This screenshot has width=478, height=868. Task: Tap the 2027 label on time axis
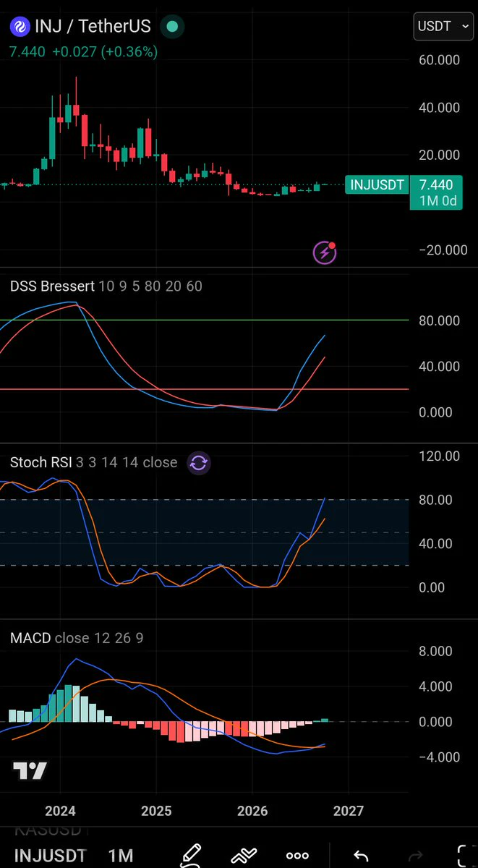(x=348, y=810)
